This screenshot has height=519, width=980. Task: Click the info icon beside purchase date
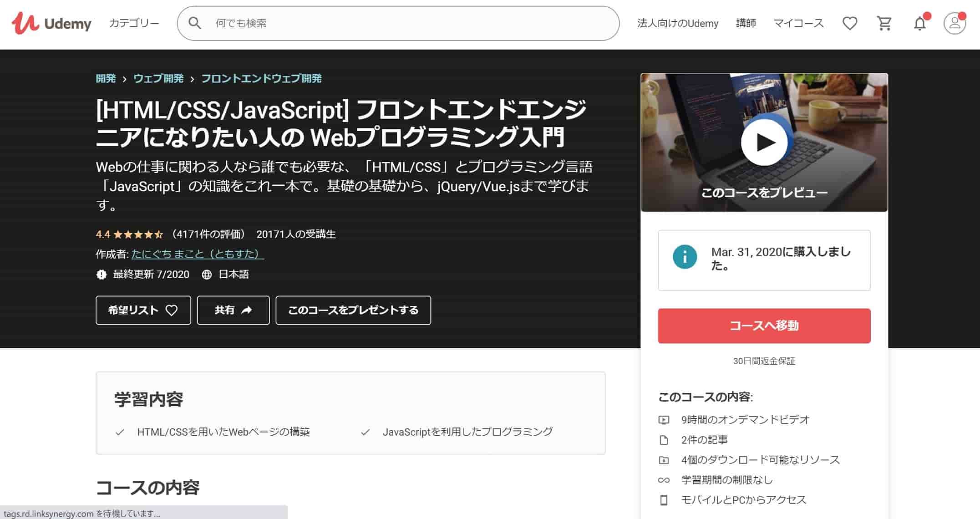[x=685, y=257]
